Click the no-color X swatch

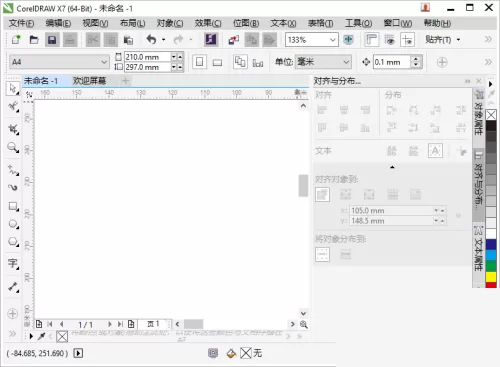click(491, 115)
